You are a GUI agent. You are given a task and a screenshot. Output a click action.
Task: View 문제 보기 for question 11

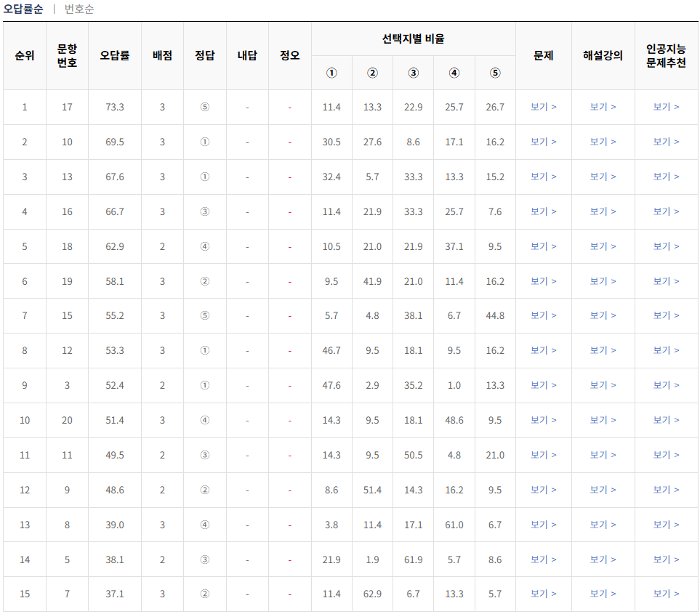[x=543, y=453]
